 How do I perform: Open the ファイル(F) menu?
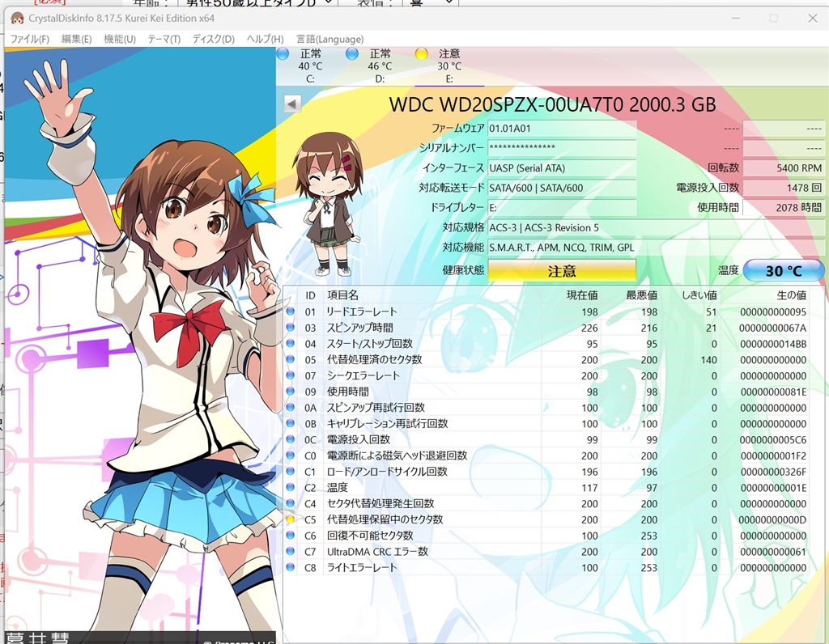coord(30,39)
